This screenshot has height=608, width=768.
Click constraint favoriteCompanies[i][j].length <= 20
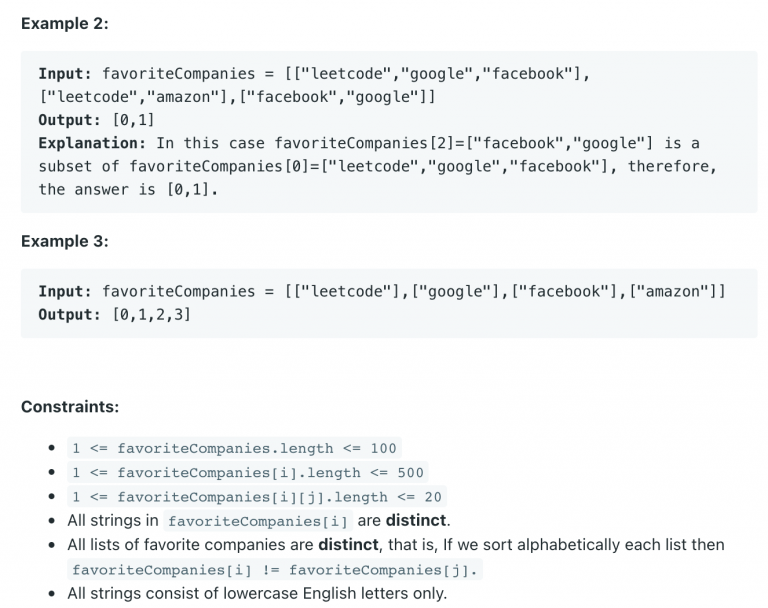click(x=257, y=497)
